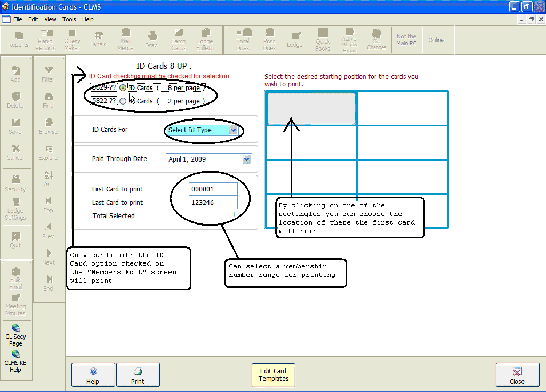The image size is (546, 392).
Task: Open the View menu
Action: [x=50, y=19]
